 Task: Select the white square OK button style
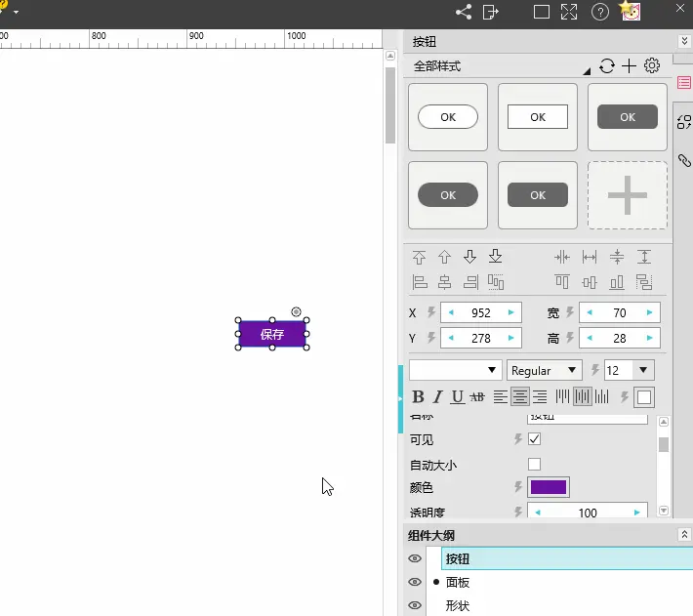click(538, 117)
